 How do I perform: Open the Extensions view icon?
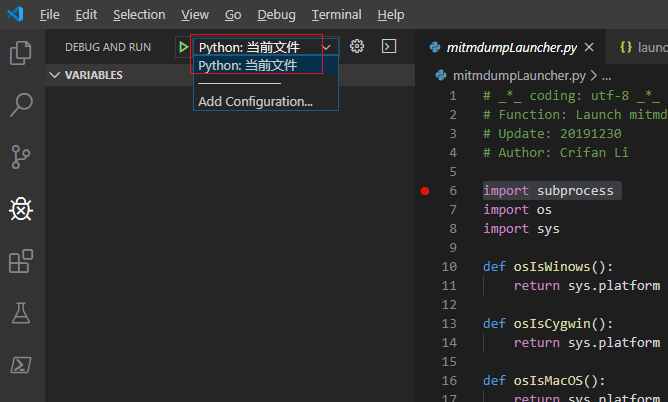21,261
